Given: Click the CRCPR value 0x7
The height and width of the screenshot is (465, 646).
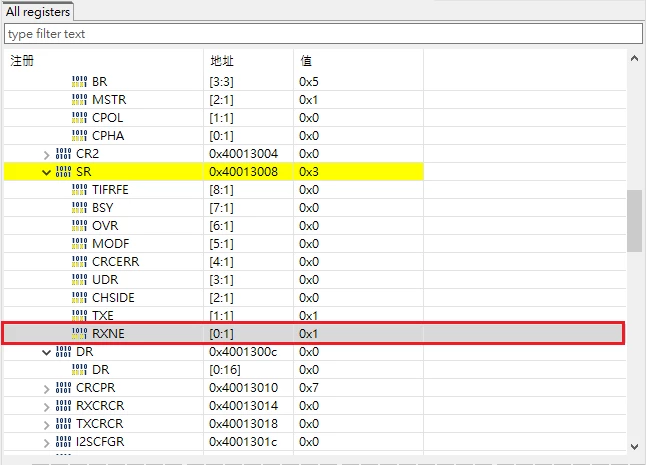Looking at the screenshot, I should tap(309, 388).
